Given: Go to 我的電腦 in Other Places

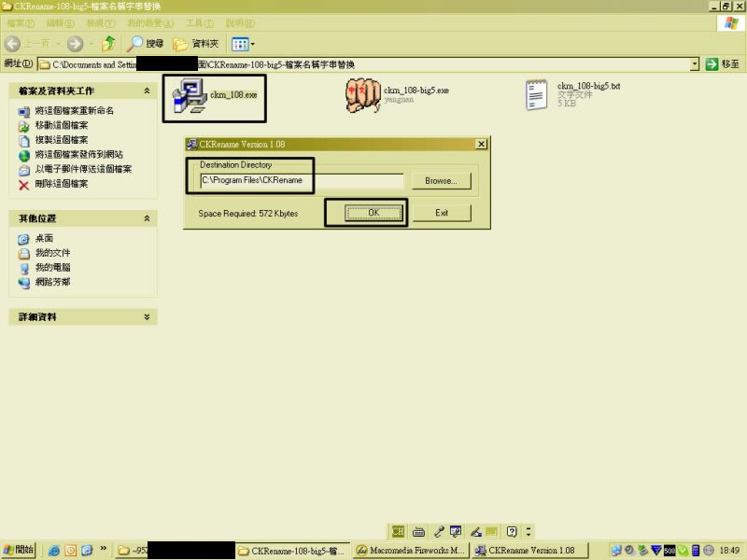Looking at the screenshot, I should coord(52,267).
